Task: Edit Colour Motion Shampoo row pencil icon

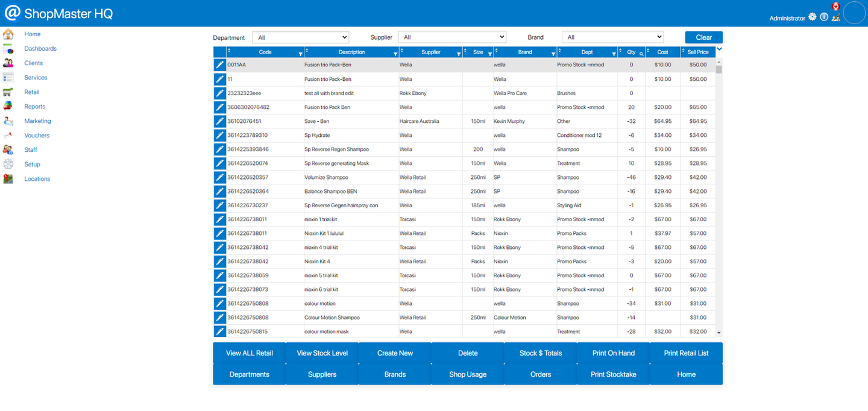Action: (220, 318)
